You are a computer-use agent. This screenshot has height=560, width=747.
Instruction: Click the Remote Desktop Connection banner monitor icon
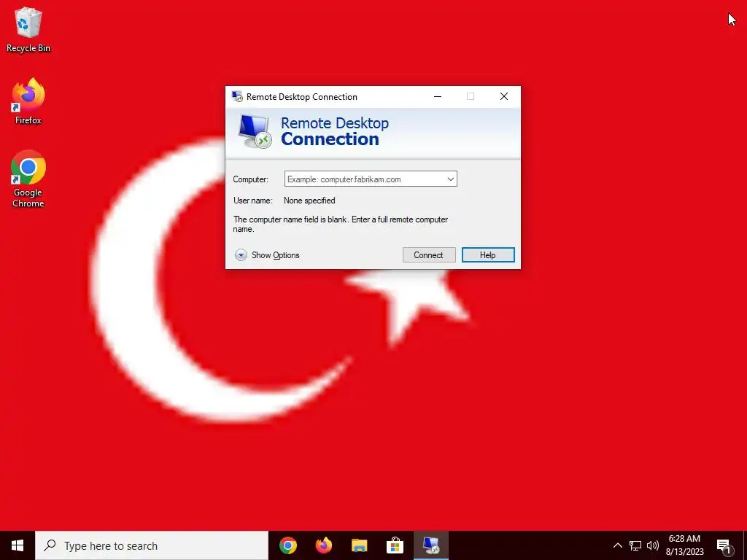255,132
